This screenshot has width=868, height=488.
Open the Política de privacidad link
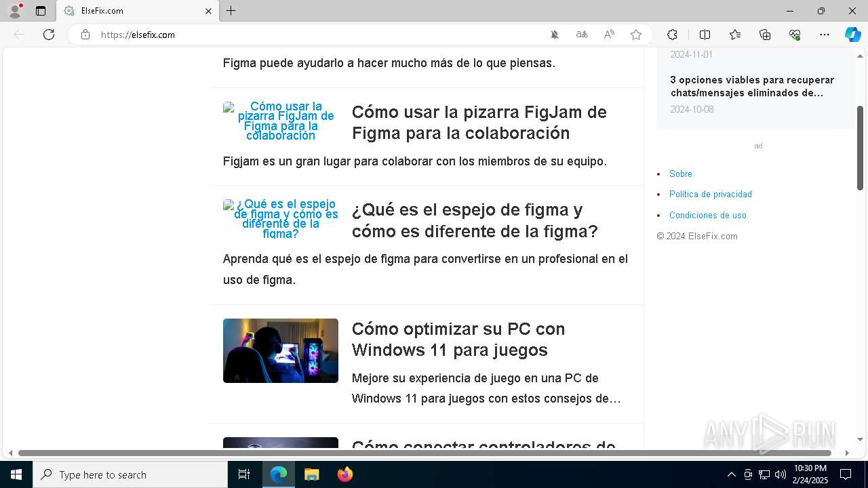coord(710,194)
